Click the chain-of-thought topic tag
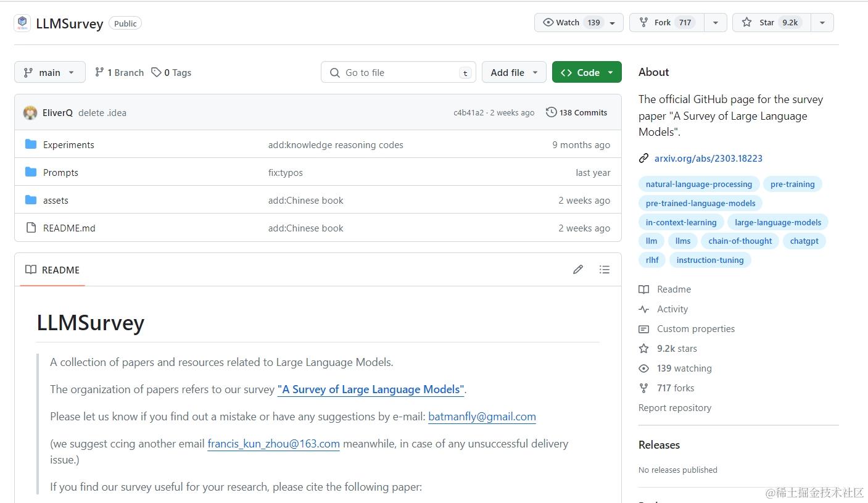Viewport: 868px width, 503px height. 740,241
